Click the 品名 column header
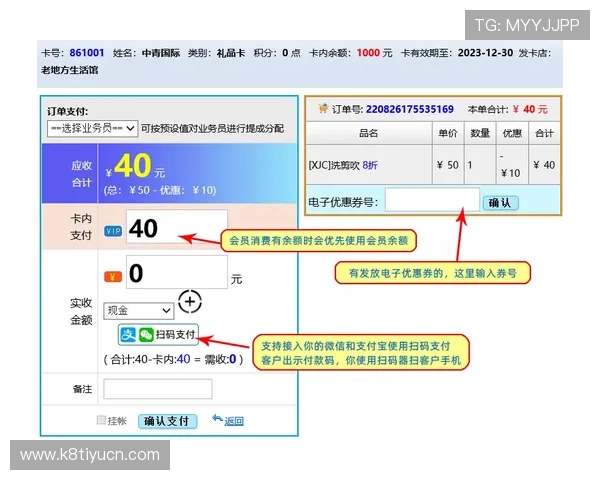This screenshot has height=480, width=600. point(368,133)
